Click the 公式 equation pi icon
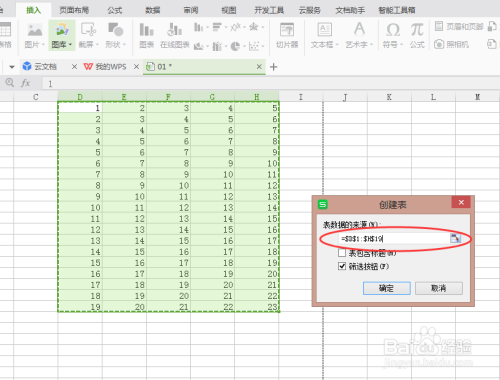Screen dimensions: 500x380 tap(417, 30)
